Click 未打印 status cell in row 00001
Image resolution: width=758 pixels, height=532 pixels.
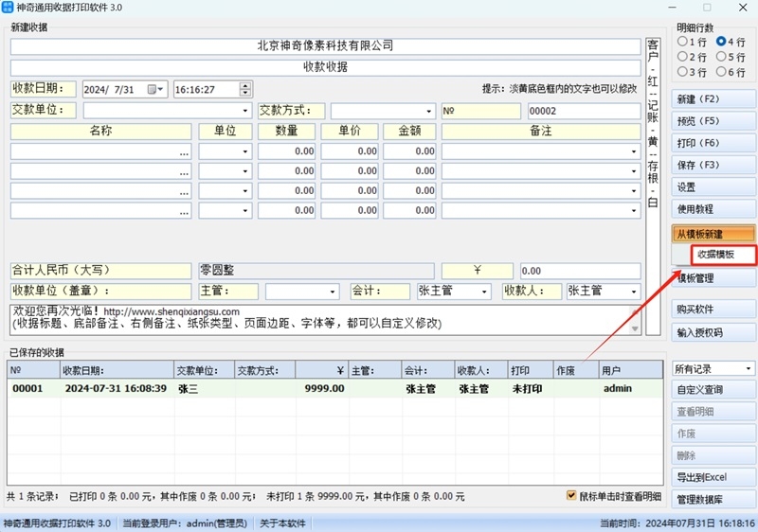[x=527, y=389]
